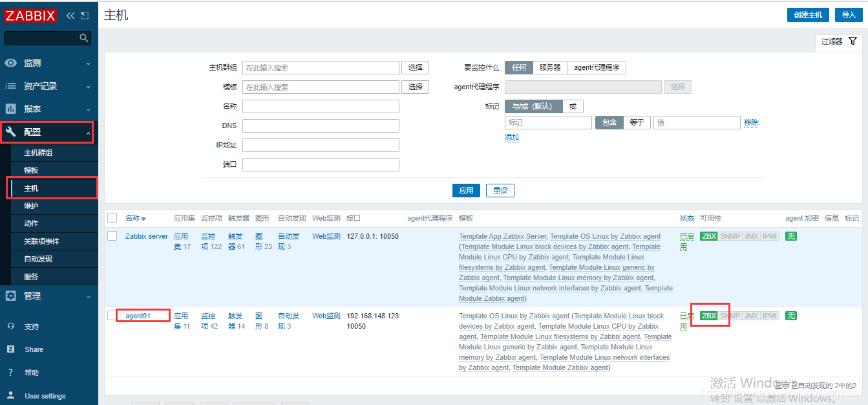Select agent代理程序 monitoring option
868x405 pixels.
[597, 67]
